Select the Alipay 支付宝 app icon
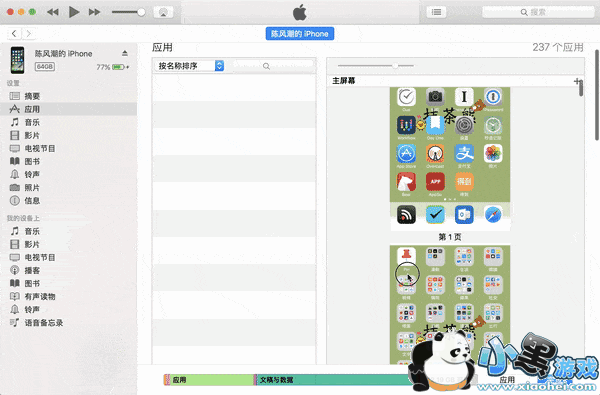The width and height of the screenshot is (600, 395). [464, 153]
